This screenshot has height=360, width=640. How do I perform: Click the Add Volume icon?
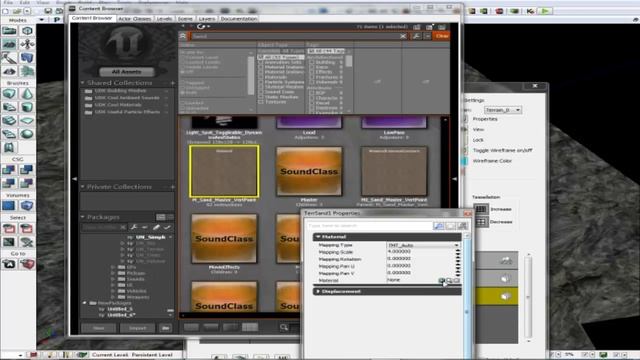[x=27, y=206]
